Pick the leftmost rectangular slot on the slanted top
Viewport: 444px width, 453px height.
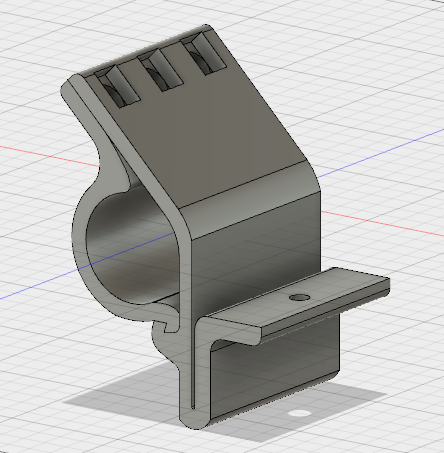click(117, 86)
